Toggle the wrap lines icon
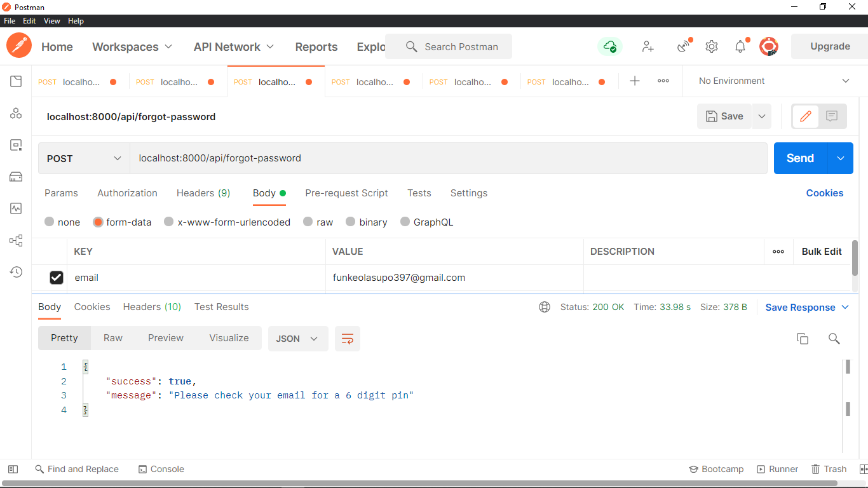This screenshot has height=488, width=868. pos(348,339)
